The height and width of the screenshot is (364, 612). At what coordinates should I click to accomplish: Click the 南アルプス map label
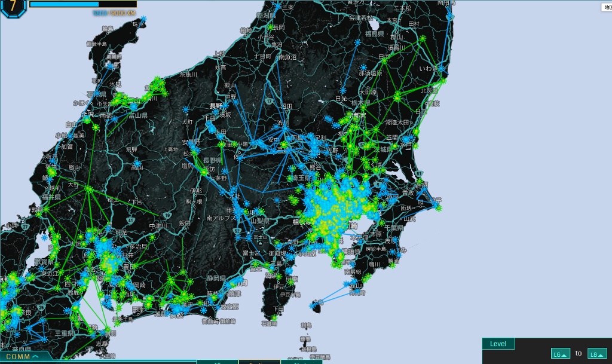click(221, 218)
